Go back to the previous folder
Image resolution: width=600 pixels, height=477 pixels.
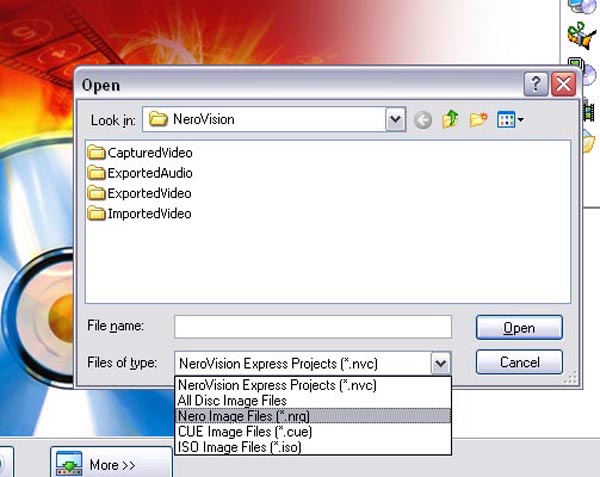(x=423, y=120)
